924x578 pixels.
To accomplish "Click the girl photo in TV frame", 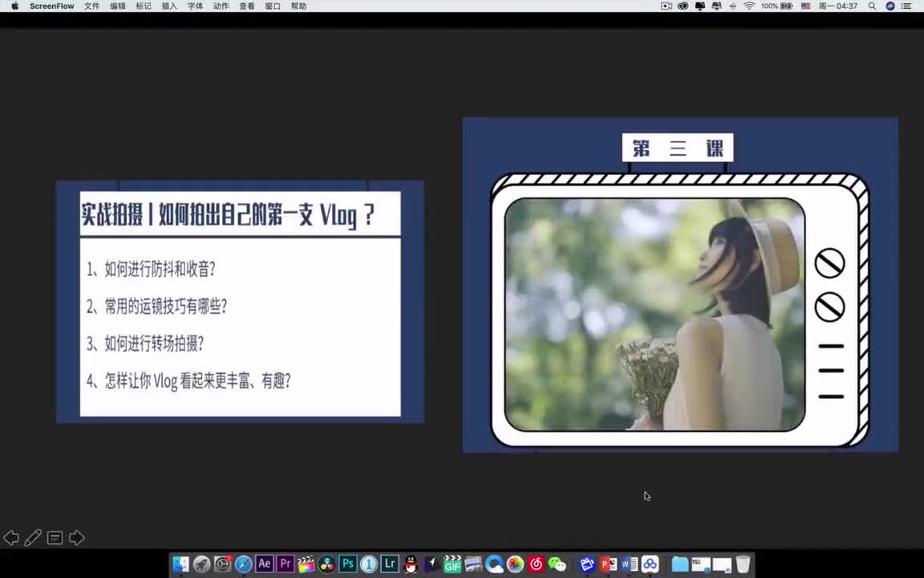I will (654, 315).
